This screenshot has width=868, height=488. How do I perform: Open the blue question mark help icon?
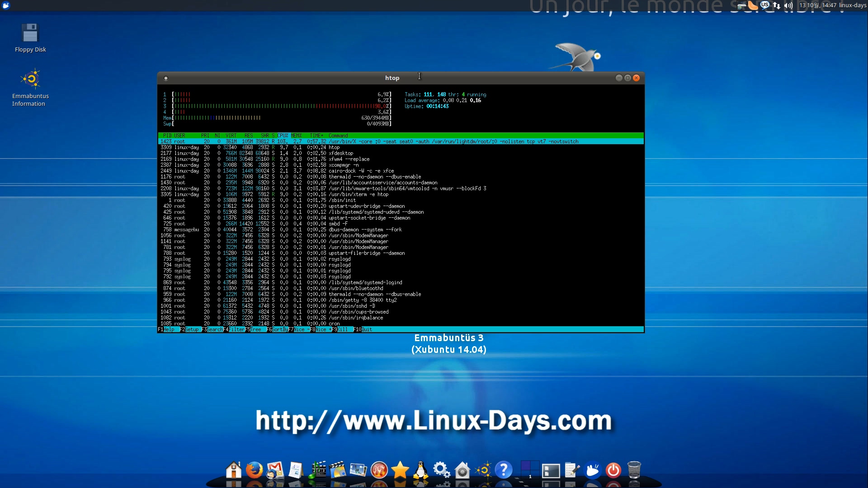(504, 470)
